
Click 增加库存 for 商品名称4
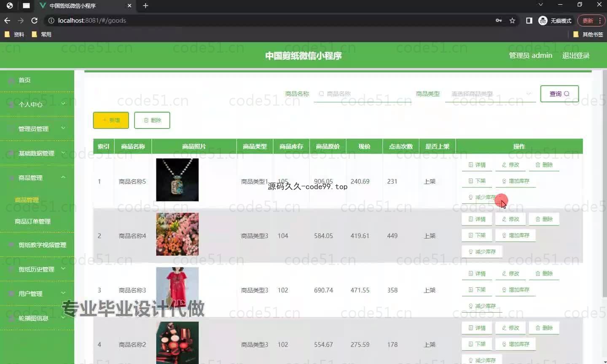(516, 235)
